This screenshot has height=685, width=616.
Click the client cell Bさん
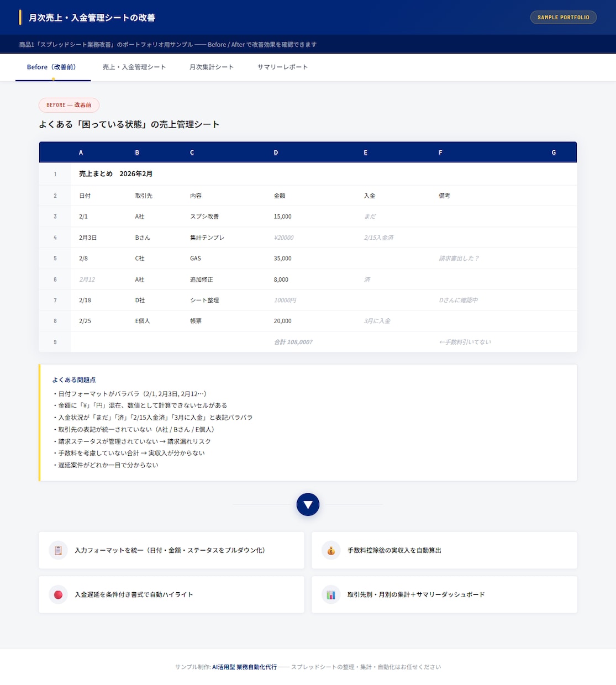143,238
